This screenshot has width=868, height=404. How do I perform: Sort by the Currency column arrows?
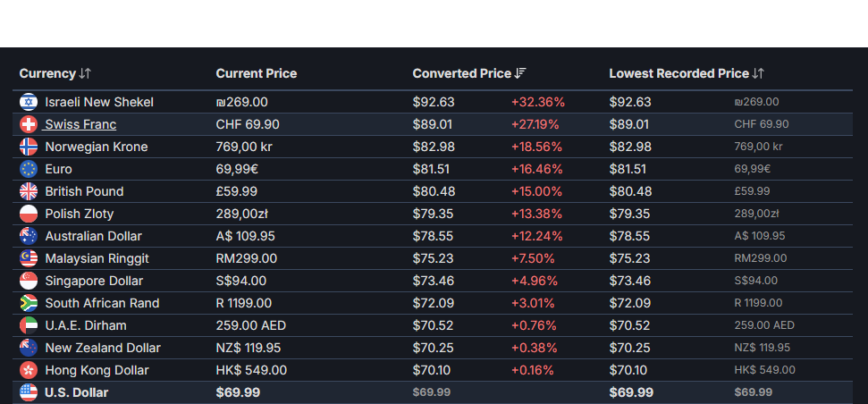tap(85, 73)
